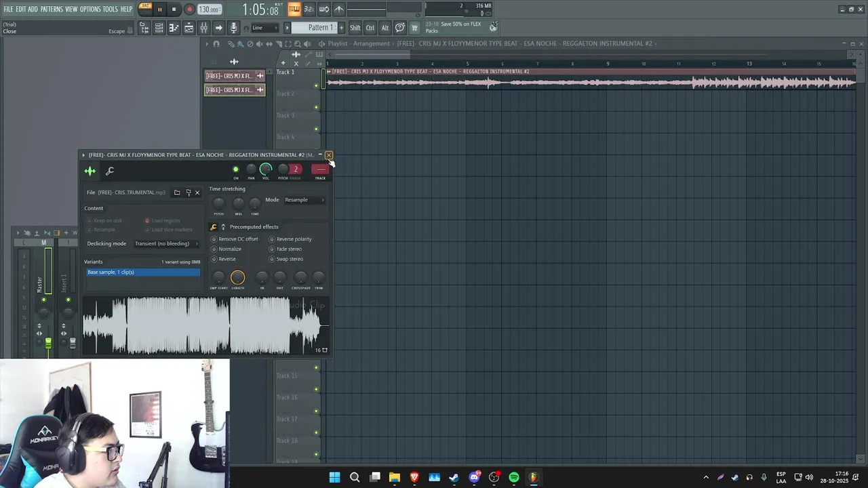868x488 pixels.
Task: Select the playlist zoom tool
Action: pyautogui.click(x=298, y=44)
